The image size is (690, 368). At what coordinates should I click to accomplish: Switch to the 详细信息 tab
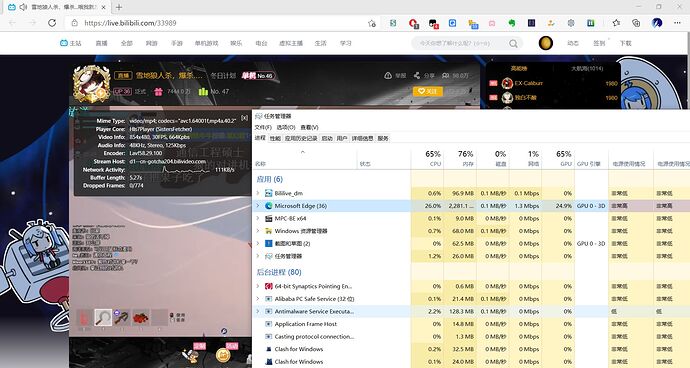[x=362, y=138]
